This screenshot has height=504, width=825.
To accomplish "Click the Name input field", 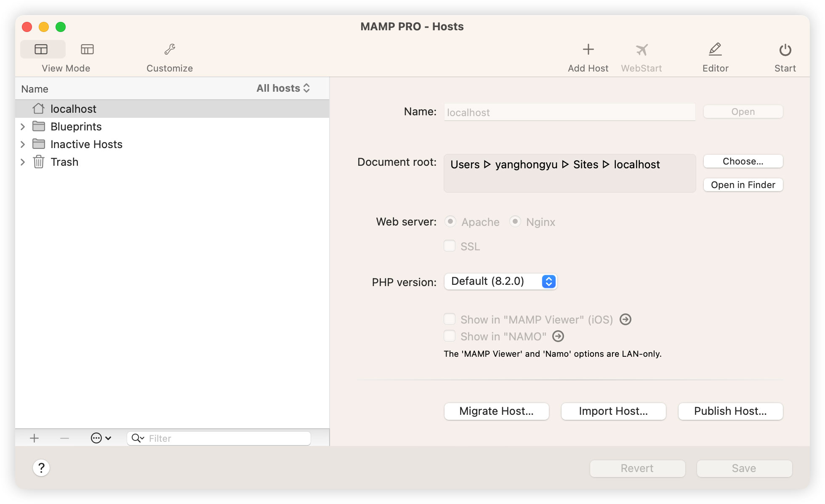I will click(570, 112).
